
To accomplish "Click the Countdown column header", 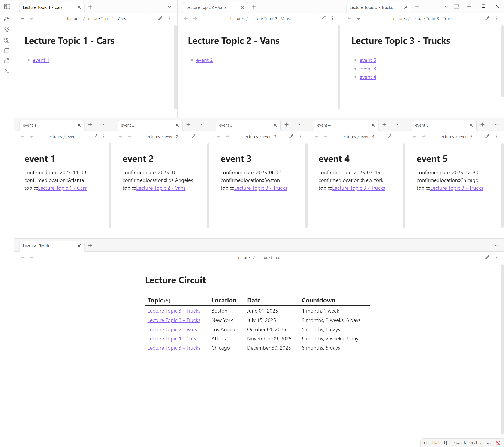I will (x=319, y=300).
